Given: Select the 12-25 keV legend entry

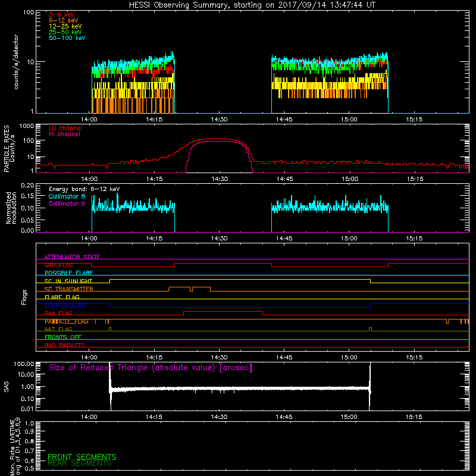Looking at the screenshot, I should click(x=65, y=26).
